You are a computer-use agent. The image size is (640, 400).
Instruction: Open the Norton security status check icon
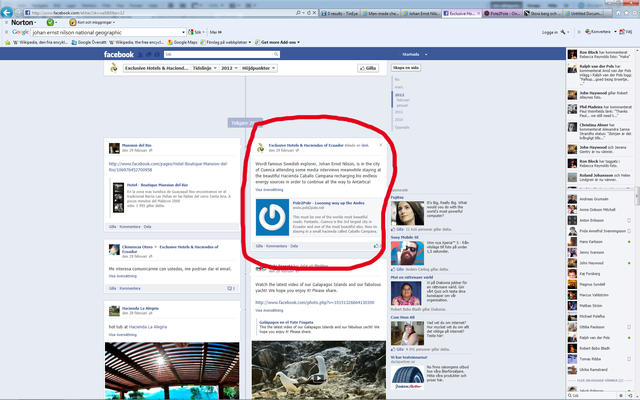(50, 22)
